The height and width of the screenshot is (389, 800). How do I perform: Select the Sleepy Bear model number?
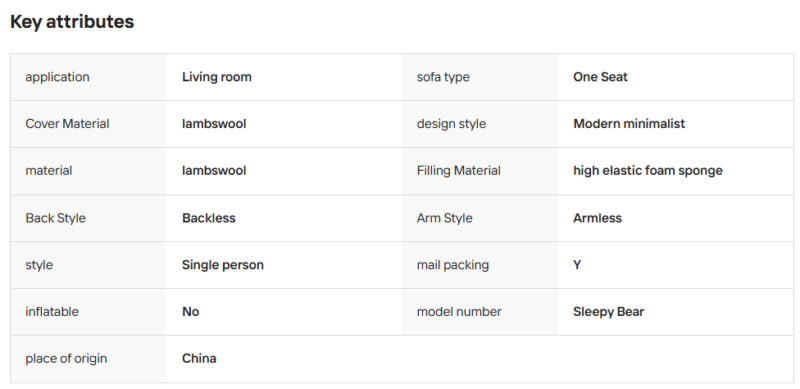pyautogui.click(x=609, y=312)
